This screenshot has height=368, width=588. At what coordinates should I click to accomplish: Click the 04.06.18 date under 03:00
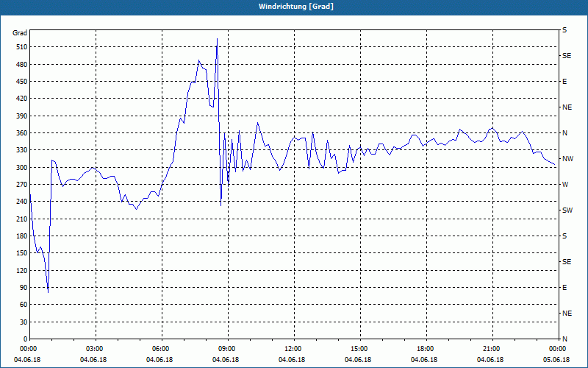pos(93,360)
